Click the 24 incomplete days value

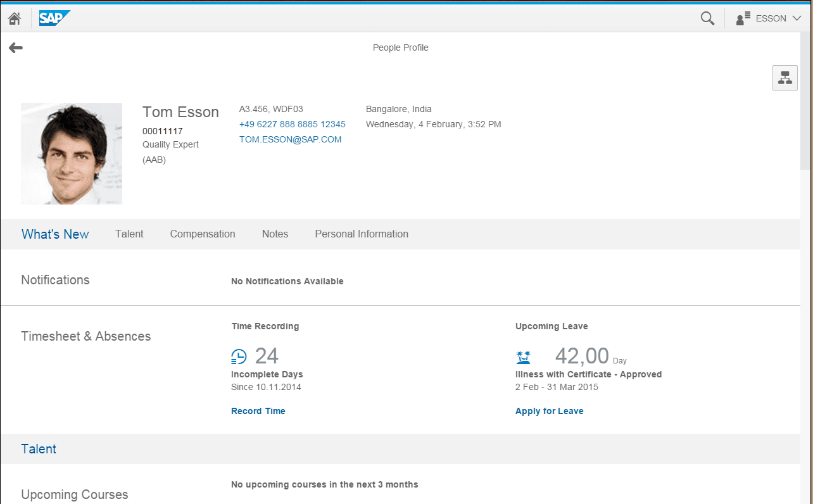[x=267, y=356]
